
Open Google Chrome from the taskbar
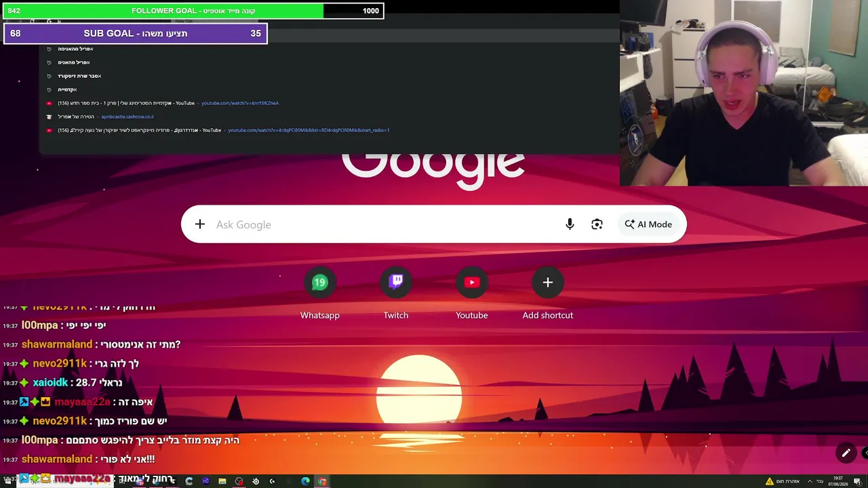coord(322,481)
